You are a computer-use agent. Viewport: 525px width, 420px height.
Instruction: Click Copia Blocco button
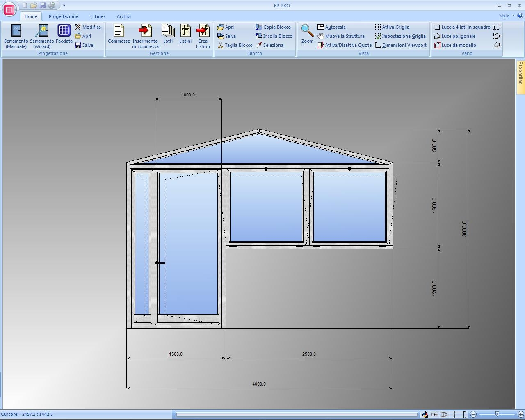pyautogui.click(x=273, y=27)
